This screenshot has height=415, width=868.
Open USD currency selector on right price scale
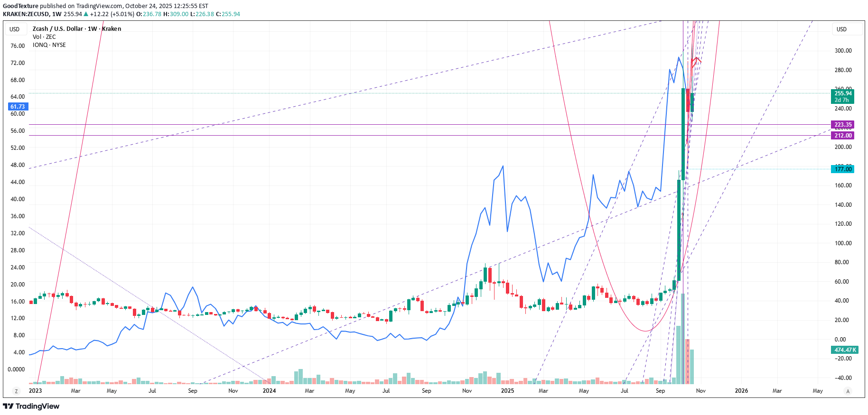click(841, 29)
